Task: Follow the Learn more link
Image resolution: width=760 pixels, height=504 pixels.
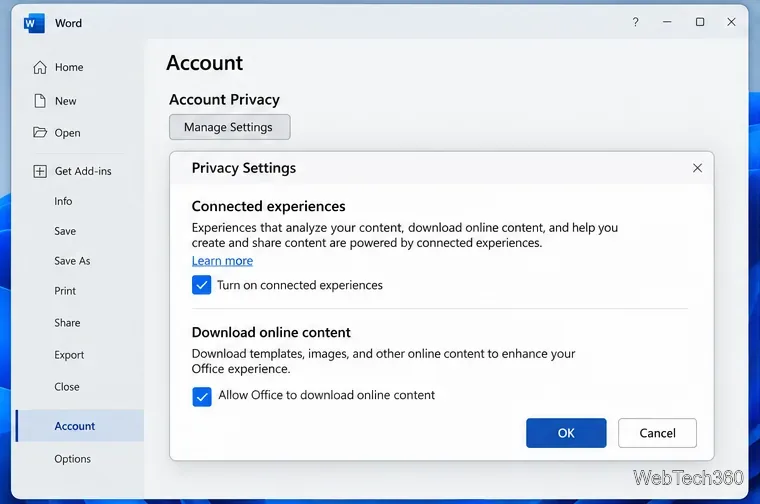Action: (x=222, y=261)
